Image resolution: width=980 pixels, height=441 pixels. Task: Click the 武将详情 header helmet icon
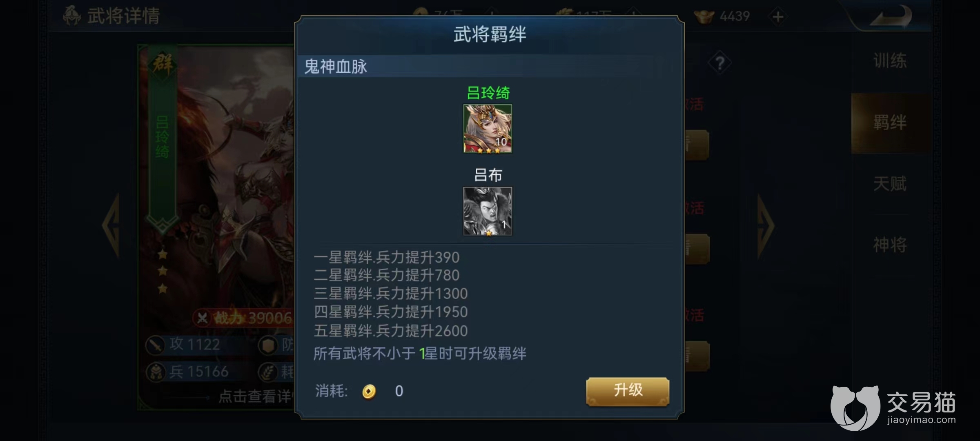click(x=72, y=16)
